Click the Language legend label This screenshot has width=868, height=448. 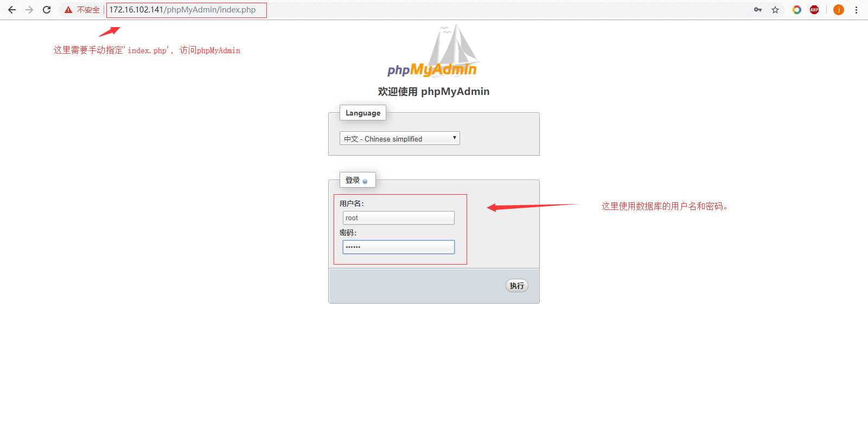(363, 113)
